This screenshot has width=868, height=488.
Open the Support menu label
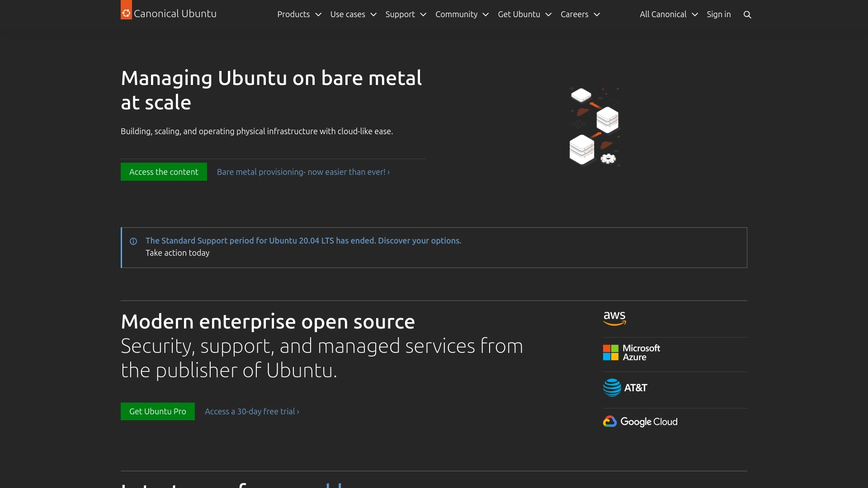[x=400, y=14]
